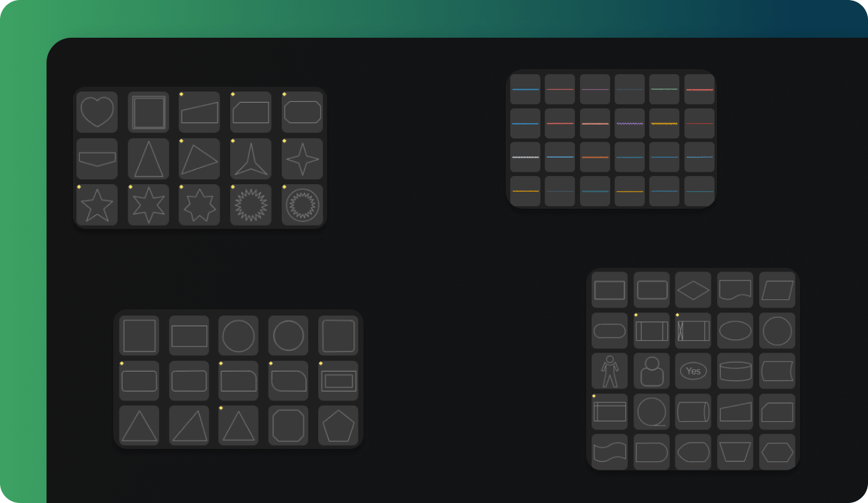Pick the four-pointed star shape
The height and width of the screenshot is (503, 868).
(x=303, y=158)
